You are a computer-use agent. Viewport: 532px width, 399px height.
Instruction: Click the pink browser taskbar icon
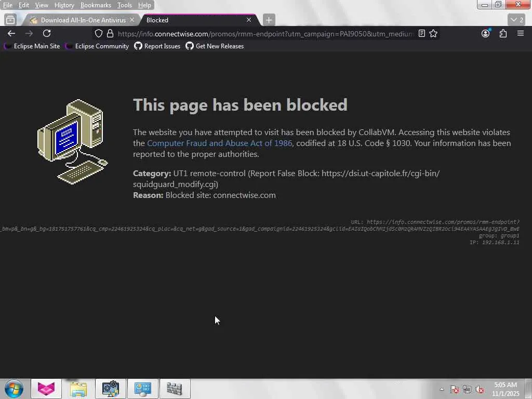click(x=46, y=389)
